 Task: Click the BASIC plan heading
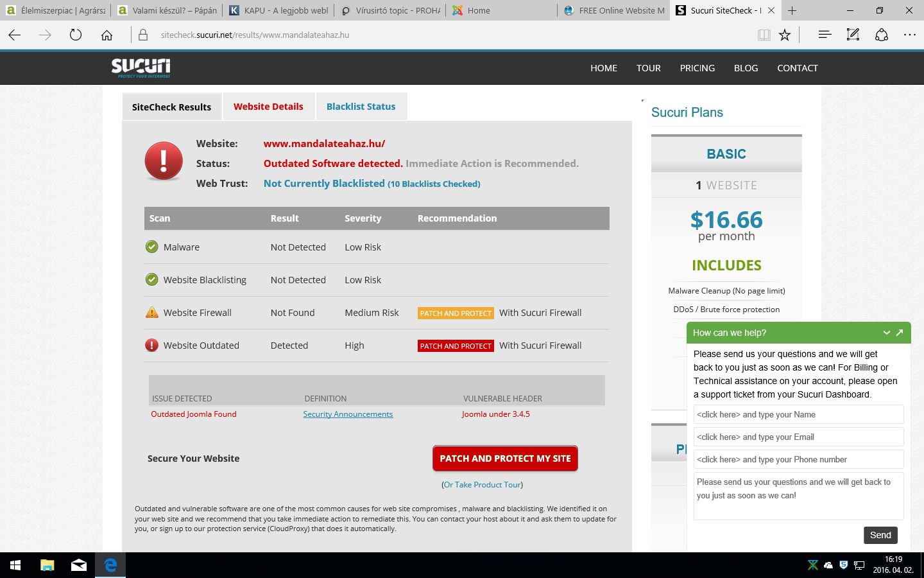tap(726, 154)
